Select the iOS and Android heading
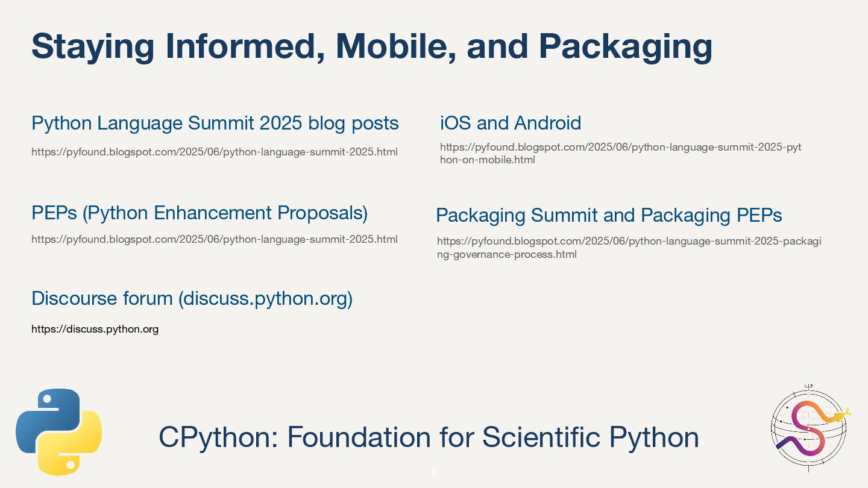 pyautogui.click(x=511, y=123)
